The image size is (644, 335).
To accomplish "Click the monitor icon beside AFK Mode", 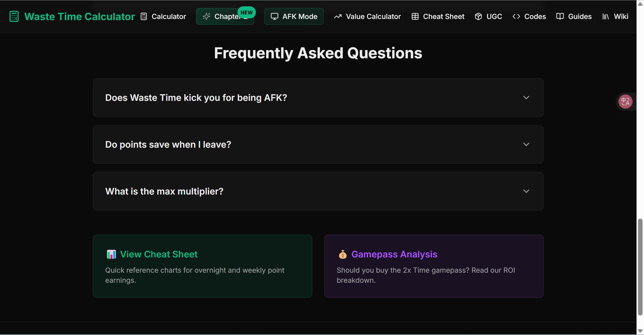I will click(x=274, y=16).
